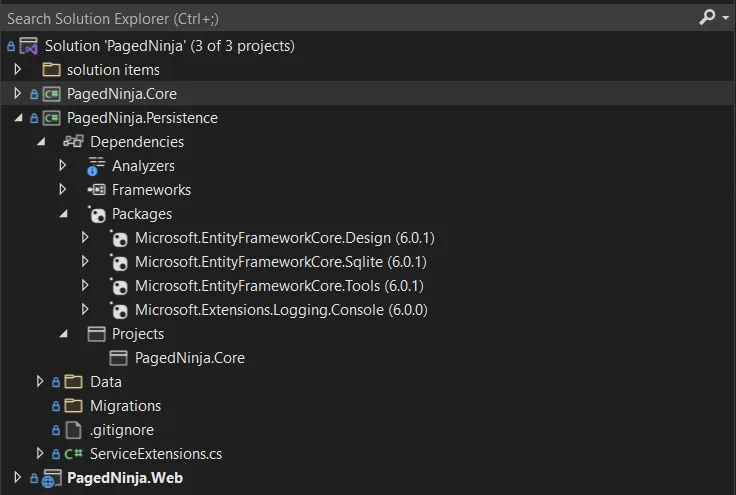Screen dimensions: 736x495
Task: Click the search magnifier icon
Action: [x=707, y=17]
